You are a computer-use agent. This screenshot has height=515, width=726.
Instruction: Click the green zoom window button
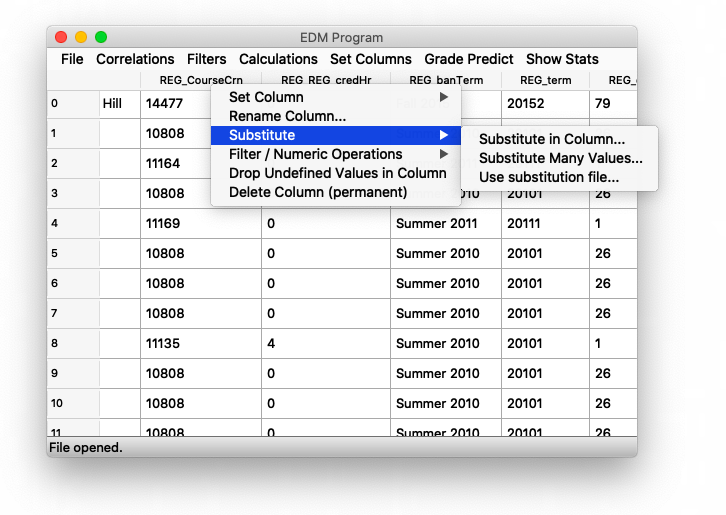tap(101, 37)
